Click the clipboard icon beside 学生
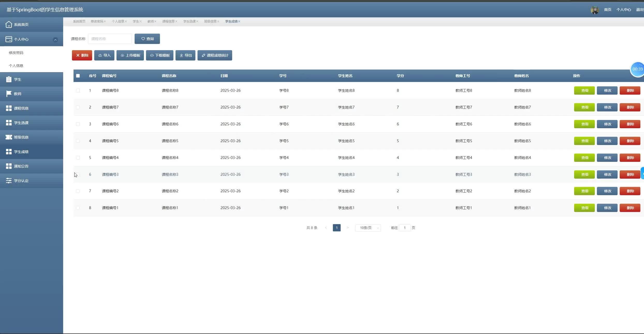 point(9,79)
